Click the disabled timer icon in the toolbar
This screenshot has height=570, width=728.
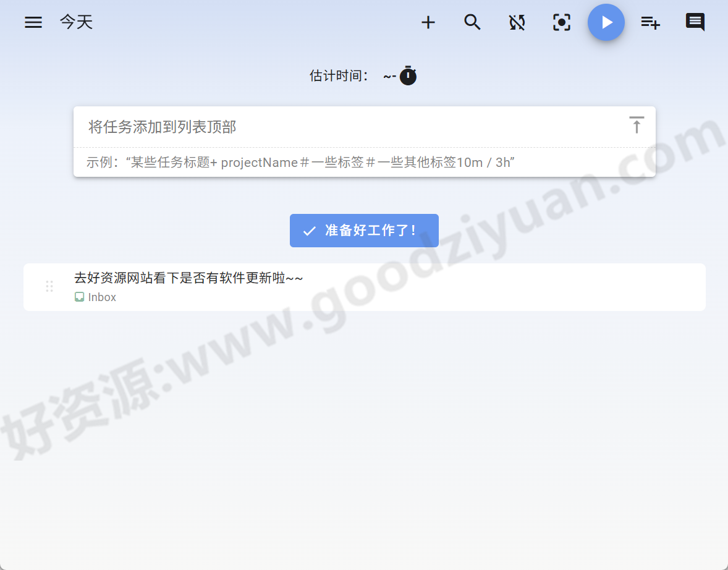517,22
